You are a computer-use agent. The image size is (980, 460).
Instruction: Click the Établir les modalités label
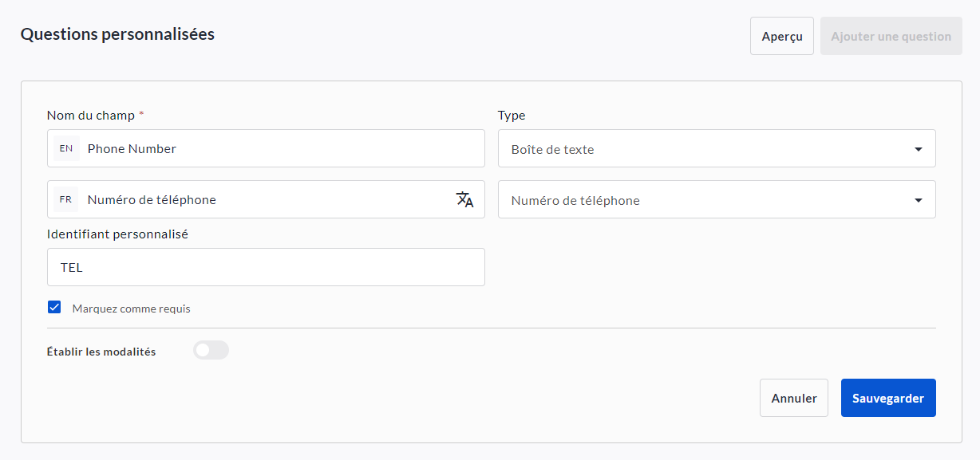pyautogui.click(x=101, y=352)
